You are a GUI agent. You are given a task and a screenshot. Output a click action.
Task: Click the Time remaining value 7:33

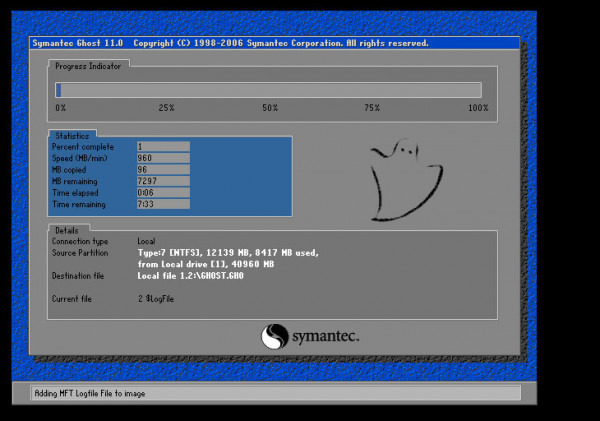(163, 204)
